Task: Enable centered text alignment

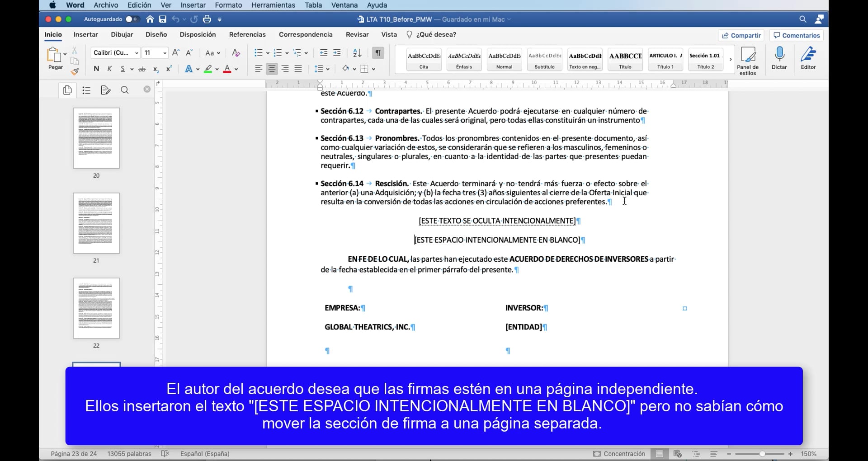Action: click(271, 69)
